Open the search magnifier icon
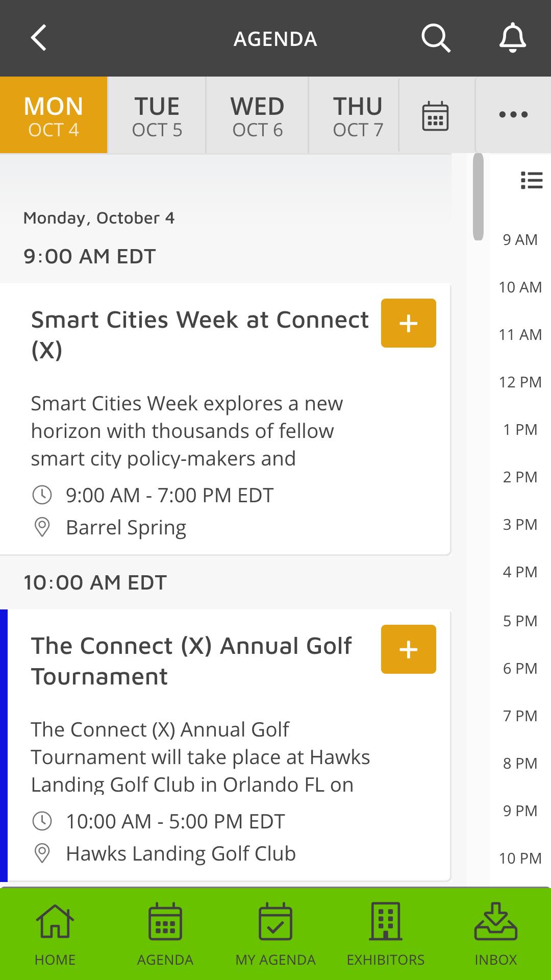The width and height of the screenshot is (551, 980). 436,38
